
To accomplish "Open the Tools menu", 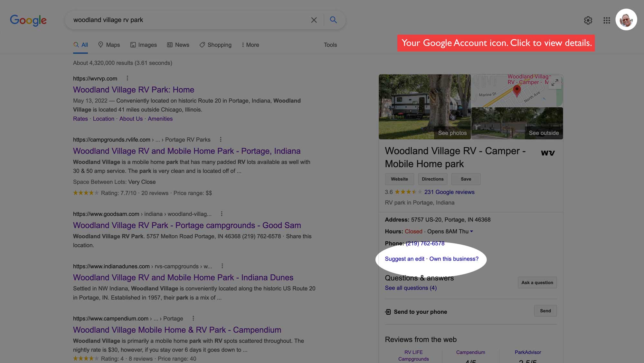I will point(330,45).
